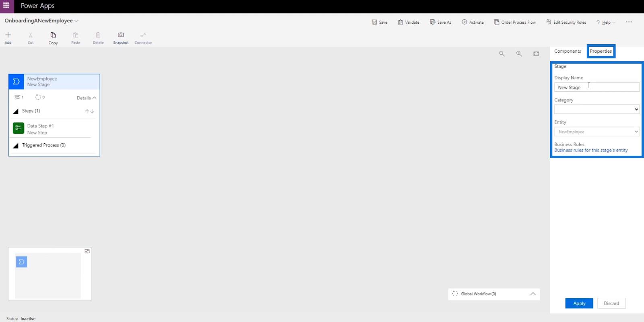Click the Power Apps title

point(37,6)
